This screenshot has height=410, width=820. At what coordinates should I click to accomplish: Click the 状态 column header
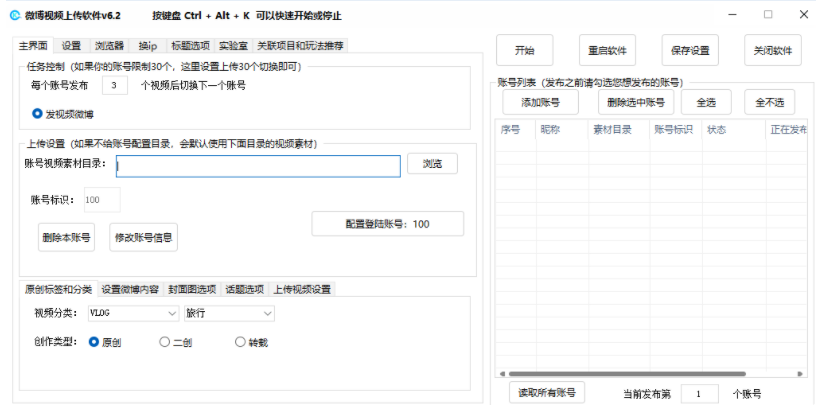pyautogui.click(x=733, y=130)
